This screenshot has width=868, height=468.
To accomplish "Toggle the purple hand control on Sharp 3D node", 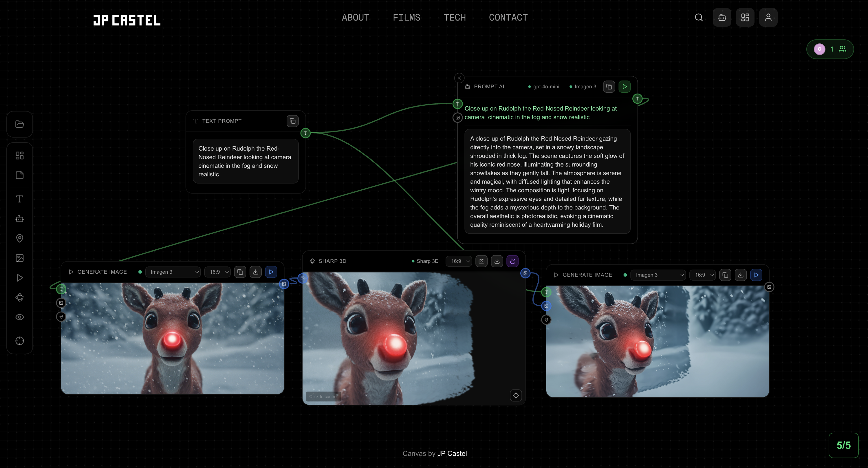I will tap(512, 261).
